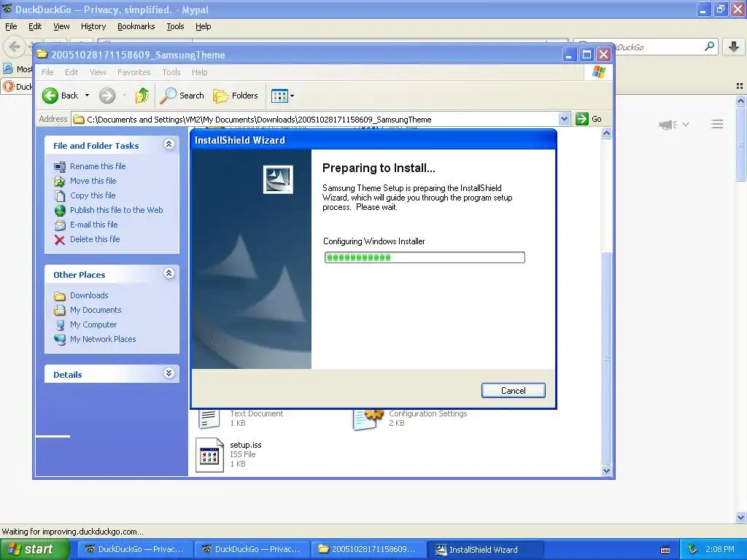The width and height of the screenshot is (747, 560).
Task: Click Move this file link
Action: tap(93, 181)
